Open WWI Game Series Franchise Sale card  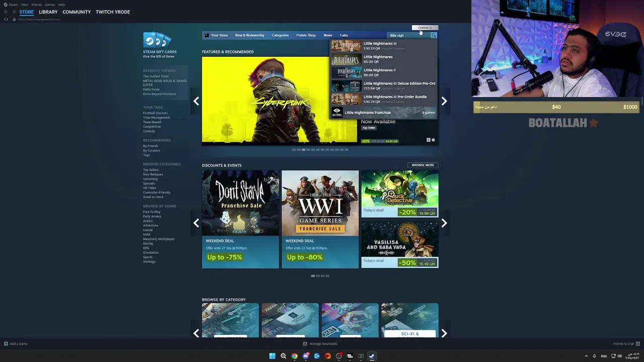(x=320, y=219)
